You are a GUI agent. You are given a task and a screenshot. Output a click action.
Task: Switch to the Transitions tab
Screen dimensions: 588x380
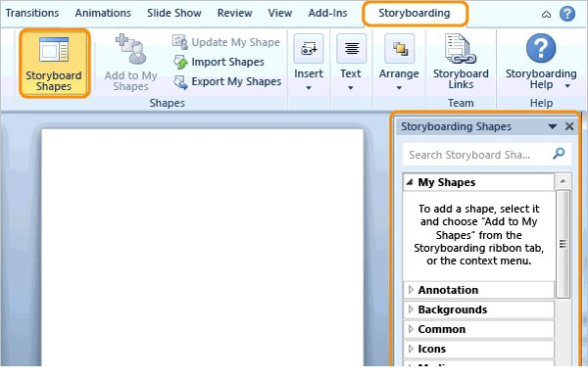pos(32,13)
